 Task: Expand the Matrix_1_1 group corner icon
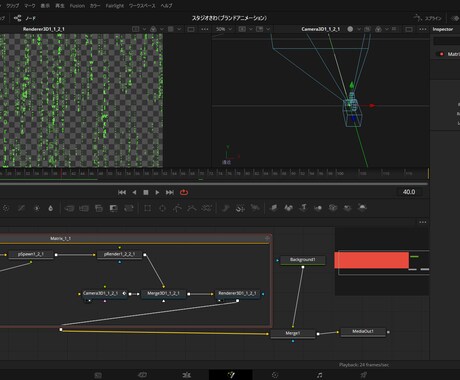point(267,238)
